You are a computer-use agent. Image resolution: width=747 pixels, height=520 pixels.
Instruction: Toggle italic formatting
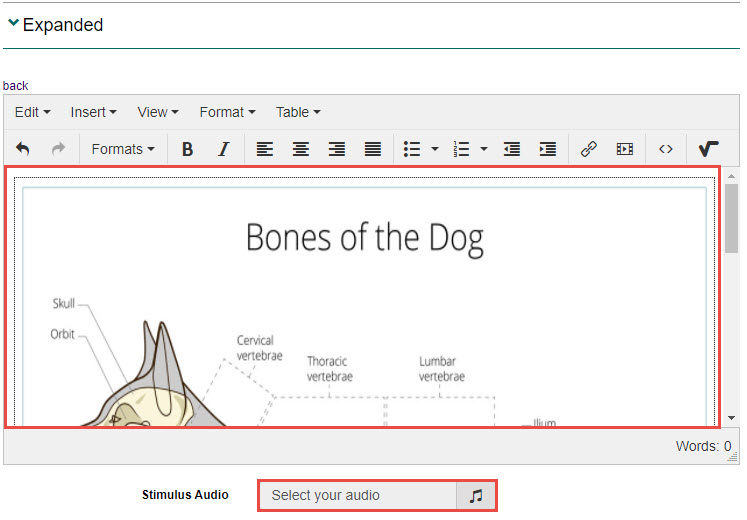click(x=223, y=149)
